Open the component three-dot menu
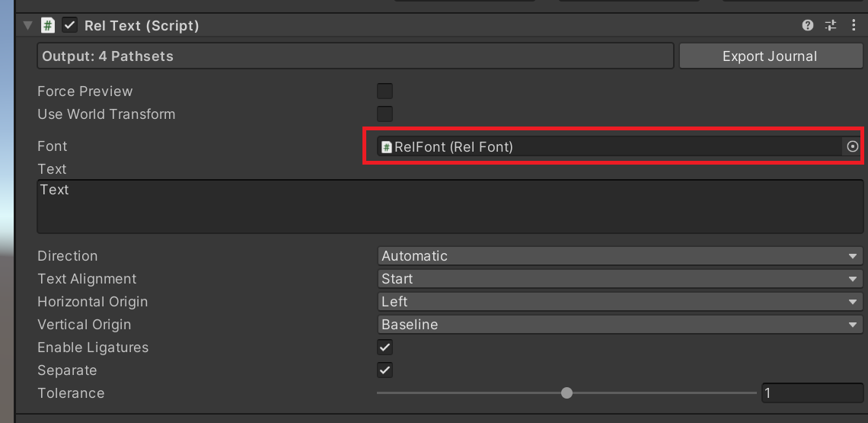The height and width of the screenshot is (423, 868). 853,25
